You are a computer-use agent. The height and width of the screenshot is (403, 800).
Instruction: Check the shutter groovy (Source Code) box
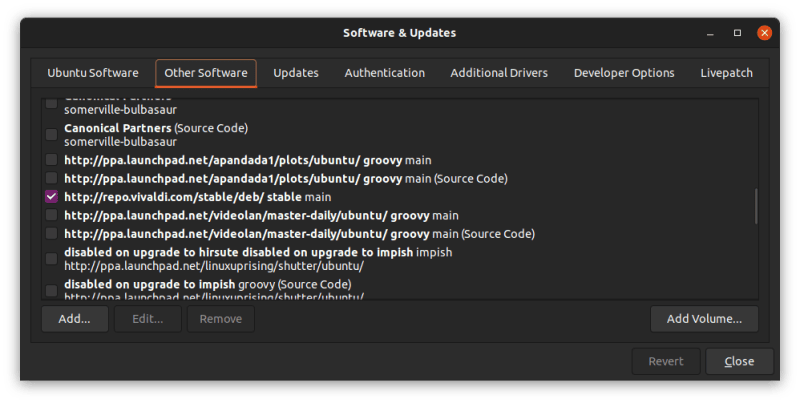(x=52, y=289)
